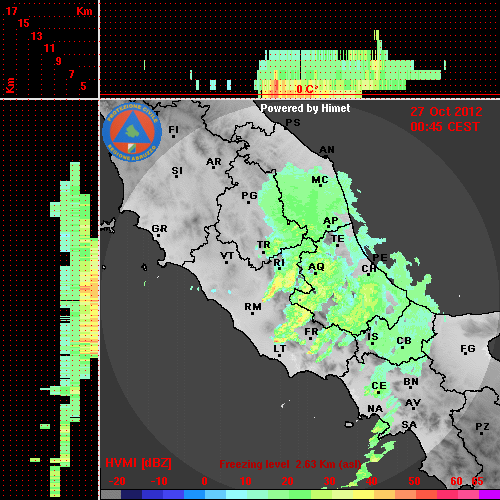
Task: Click the city label 'TR' on the map
Action: pos(263,245)
